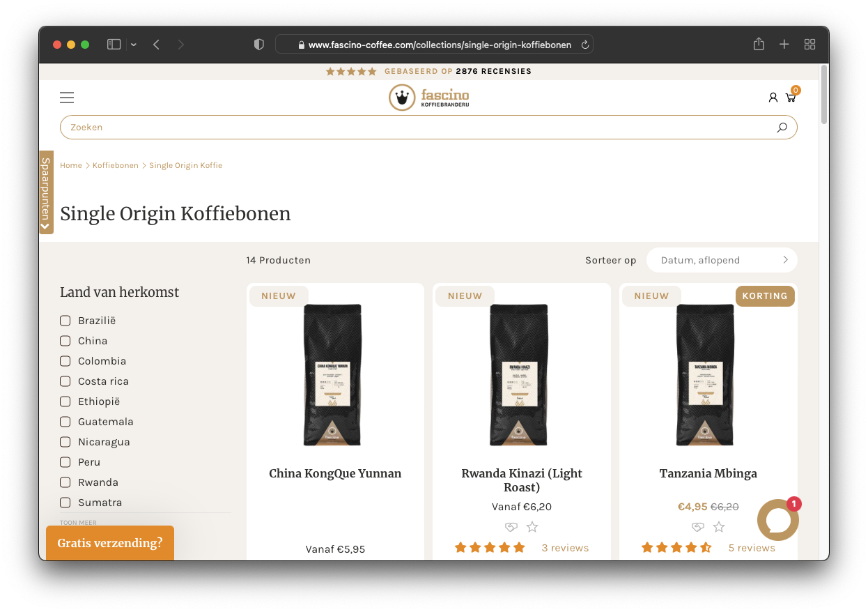Open '3 reviews' link for Rwanda Kinazi
This screenshot has height=612, width=868.
point(565,548)
